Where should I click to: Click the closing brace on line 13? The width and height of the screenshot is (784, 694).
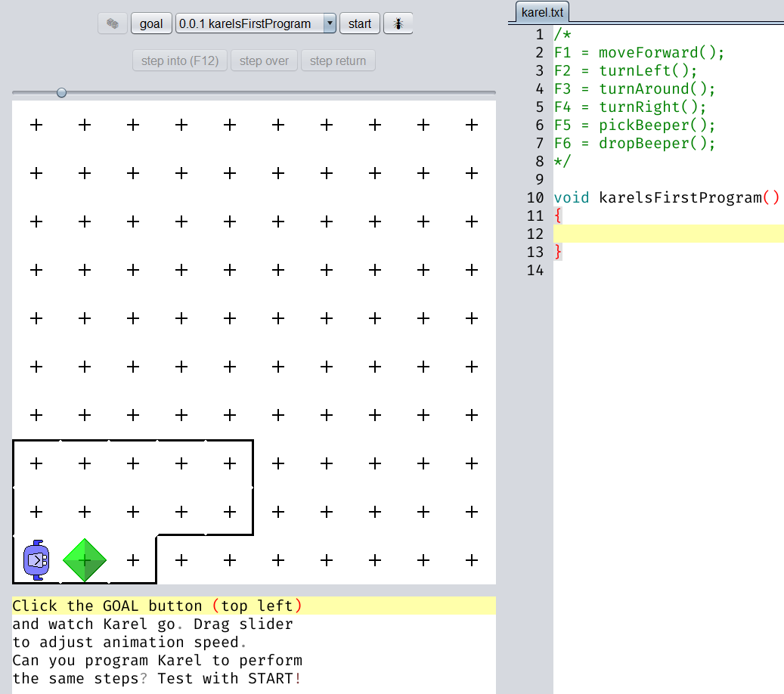(x=558, y=253)
